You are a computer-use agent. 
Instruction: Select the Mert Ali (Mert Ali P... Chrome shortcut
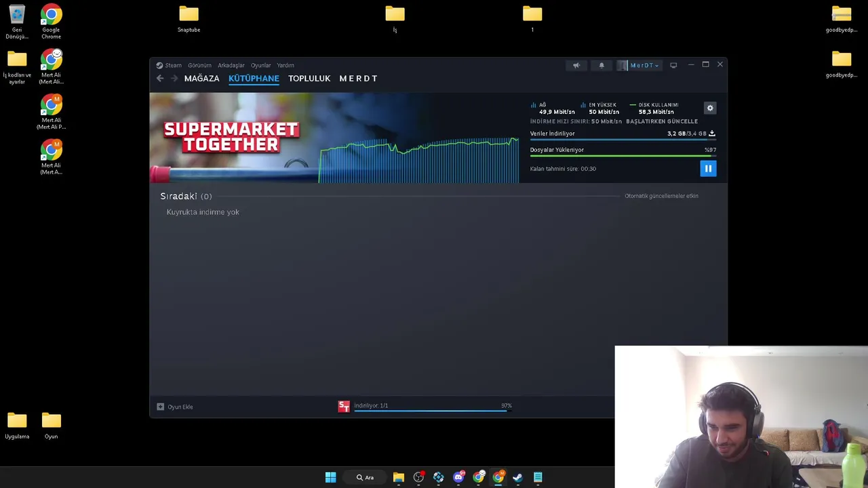(x=51, y=112)
